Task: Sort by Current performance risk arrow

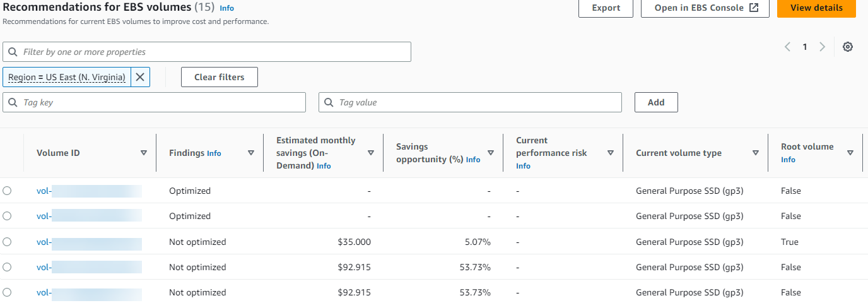Action: coord(611,153)
